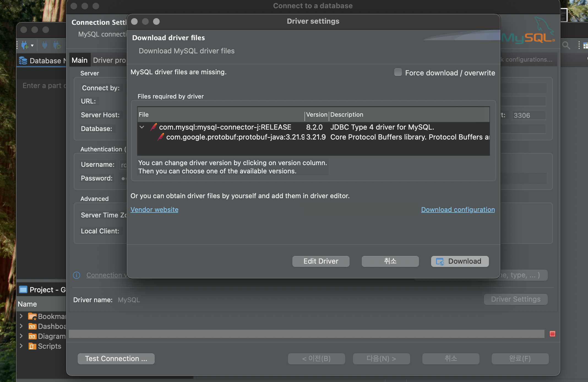
Task: Click the Database Navigator stacked-cylinders icon
Action: tap(23, 61)
